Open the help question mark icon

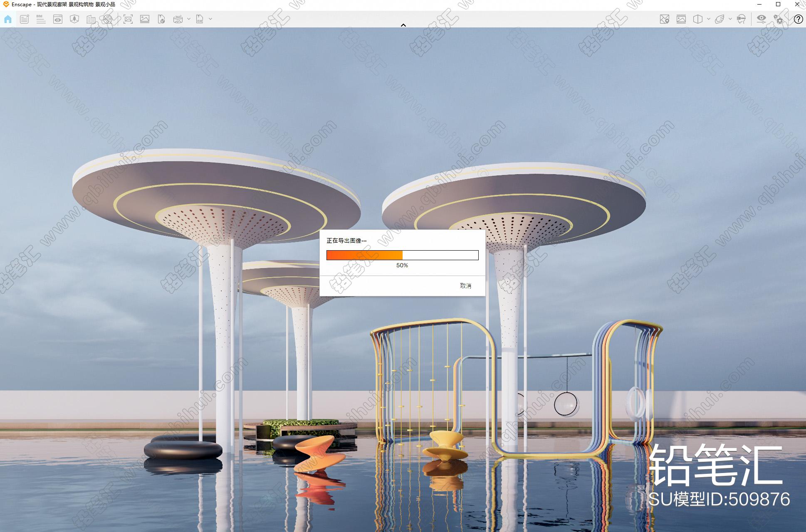[x=798, y=19]
